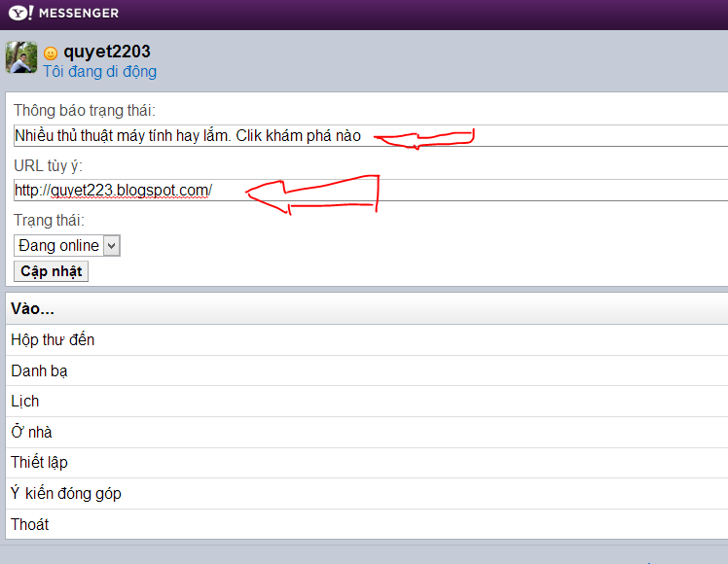Click the 'Cập nhật' update button

click(51, 271)
